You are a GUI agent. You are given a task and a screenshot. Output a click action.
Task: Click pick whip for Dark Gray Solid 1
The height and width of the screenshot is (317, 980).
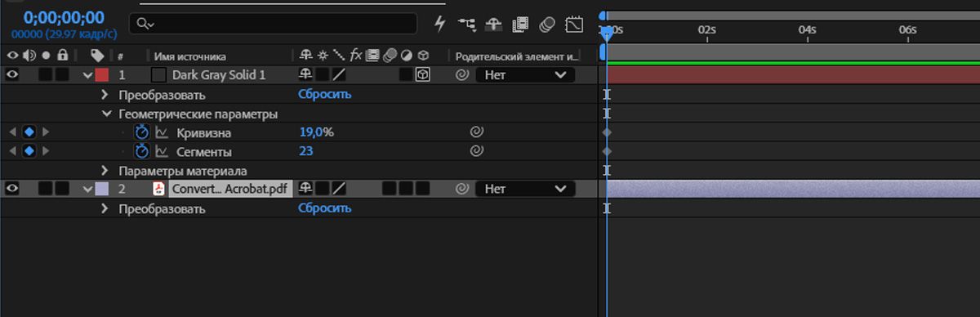coord(461,74)
